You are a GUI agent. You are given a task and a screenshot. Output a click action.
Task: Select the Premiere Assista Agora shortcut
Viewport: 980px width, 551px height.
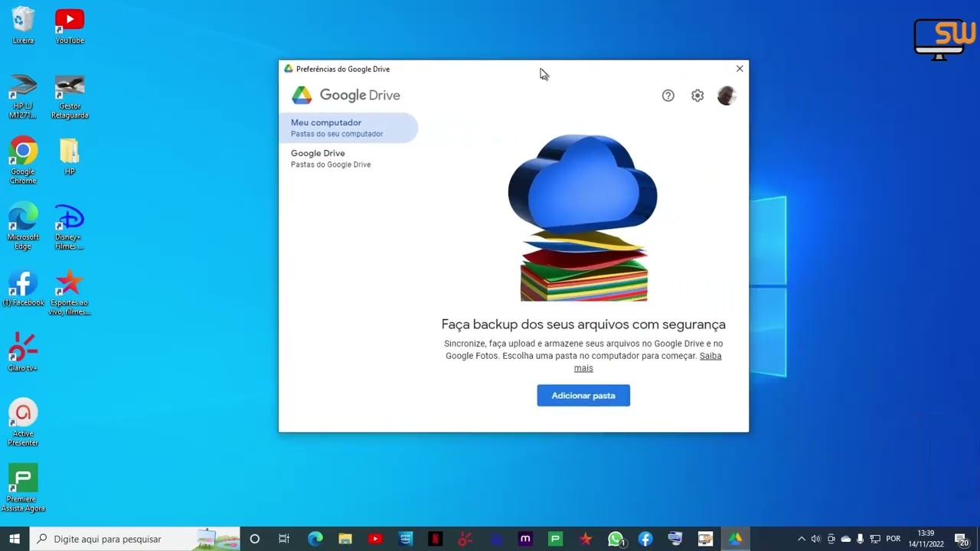(23, 488)
